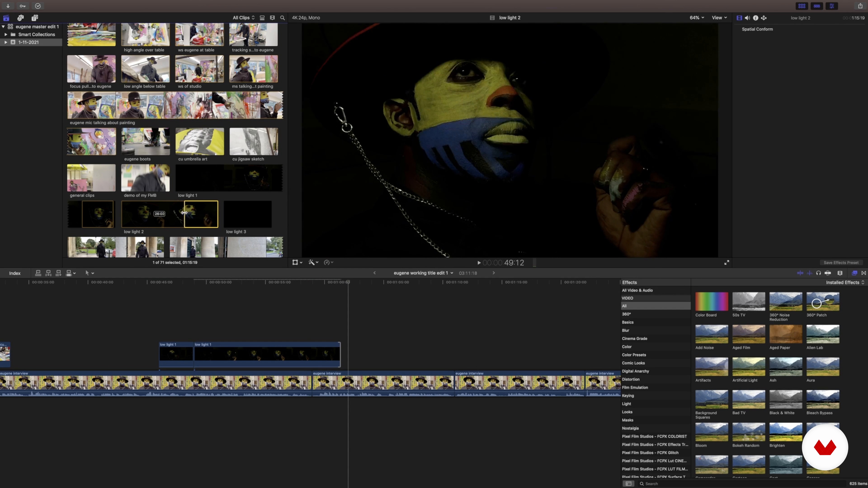Show Photos and Audio sidebar icon
This screenshot has height=488, width=868.
21,18
